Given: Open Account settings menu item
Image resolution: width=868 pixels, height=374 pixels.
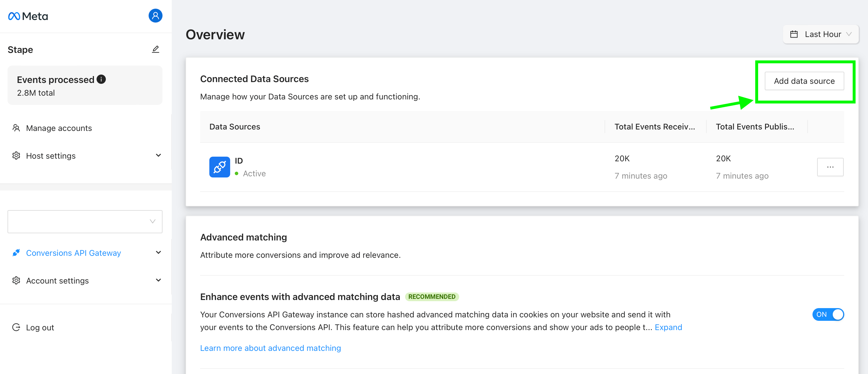Looking at the screenshot, I should (x=58, y=281).
